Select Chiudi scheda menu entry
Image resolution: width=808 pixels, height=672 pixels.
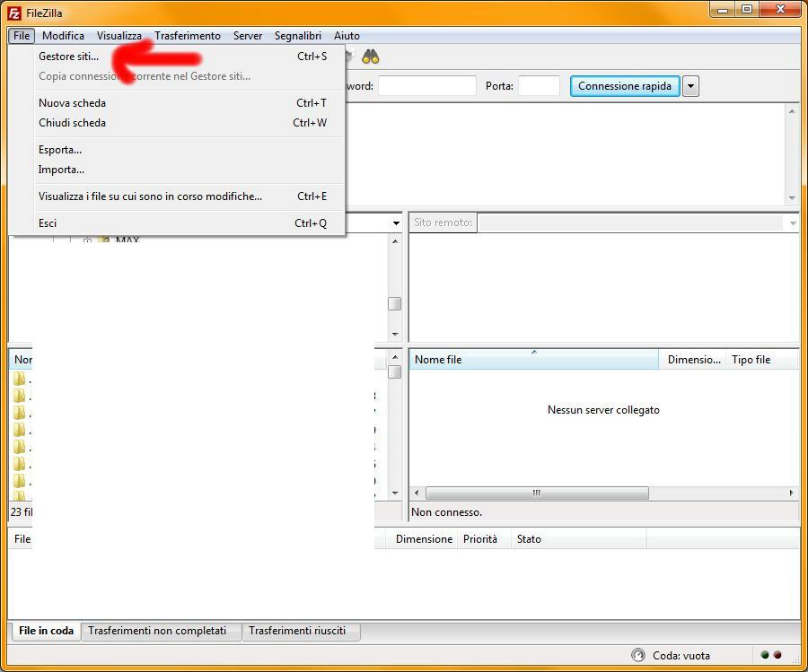[x=72, y=123]
